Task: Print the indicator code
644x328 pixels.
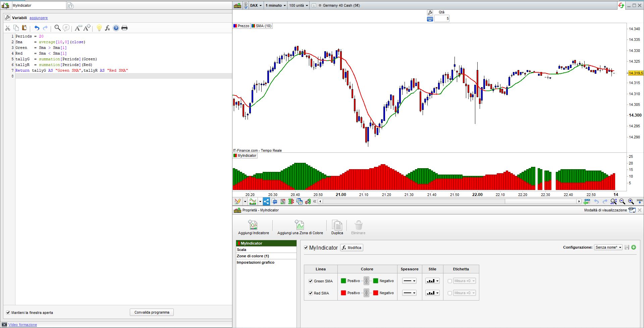Action: pos(124,28)
